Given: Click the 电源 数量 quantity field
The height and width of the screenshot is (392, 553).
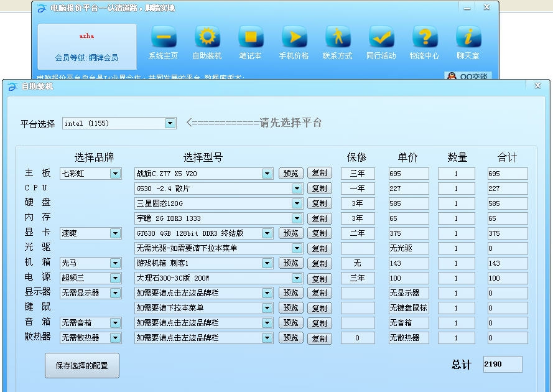Looking at the screenshot, I should pos(457,278).
